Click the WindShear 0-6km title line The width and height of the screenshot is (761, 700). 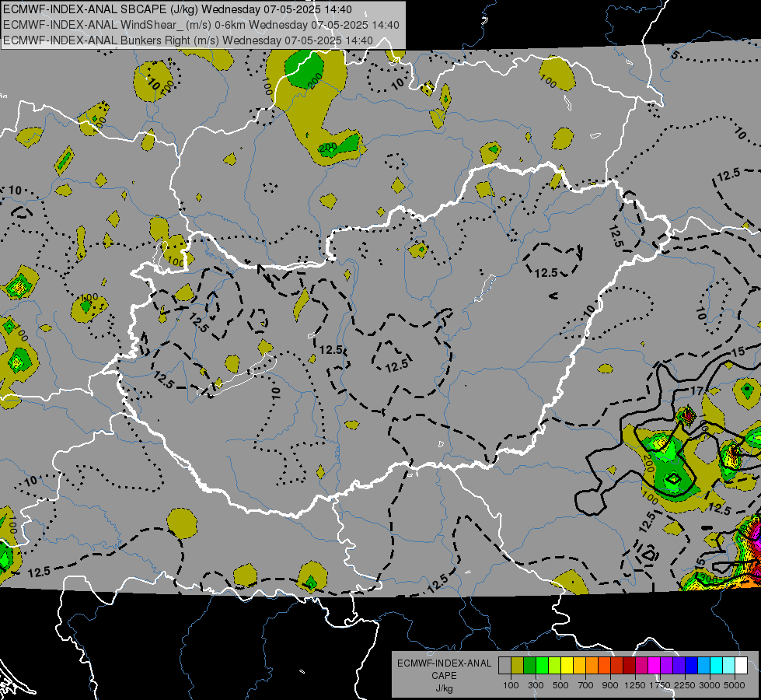coord(201,25)
